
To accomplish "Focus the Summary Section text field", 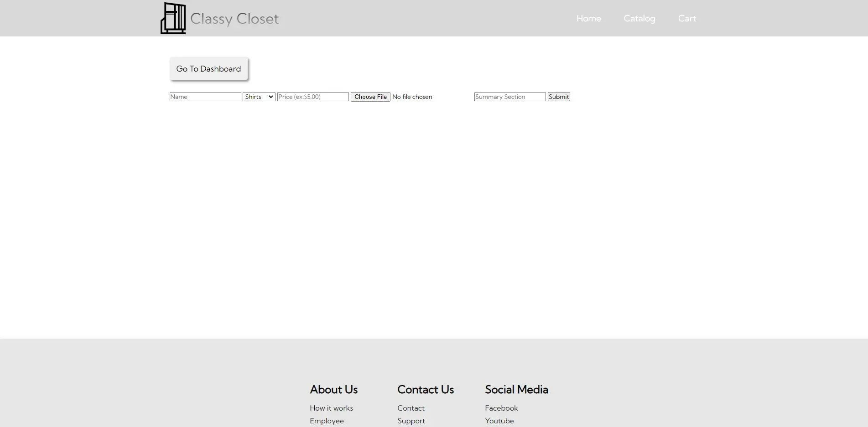I will pos(509,97).
